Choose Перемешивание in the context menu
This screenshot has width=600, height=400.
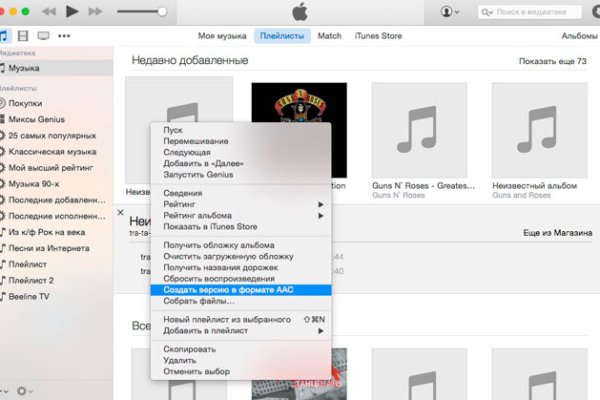click(241, 141)
